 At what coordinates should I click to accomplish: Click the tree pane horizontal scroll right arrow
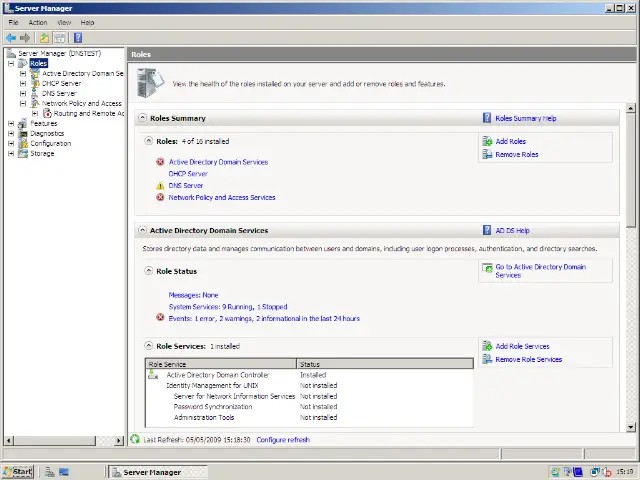click(119, 440)
